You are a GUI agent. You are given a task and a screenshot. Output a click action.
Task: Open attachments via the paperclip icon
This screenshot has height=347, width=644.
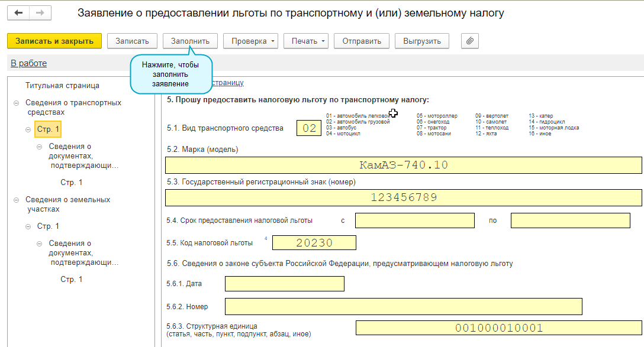click(470, 41)
